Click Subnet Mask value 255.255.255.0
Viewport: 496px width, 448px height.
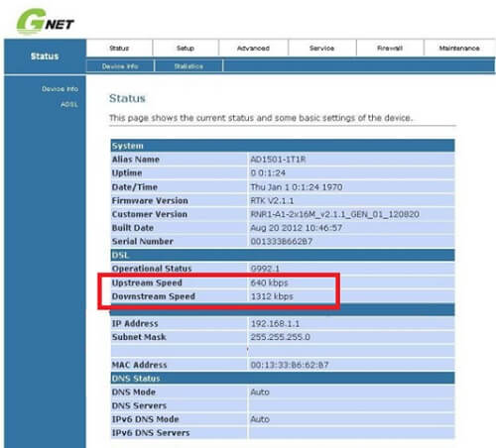[280, 337]
